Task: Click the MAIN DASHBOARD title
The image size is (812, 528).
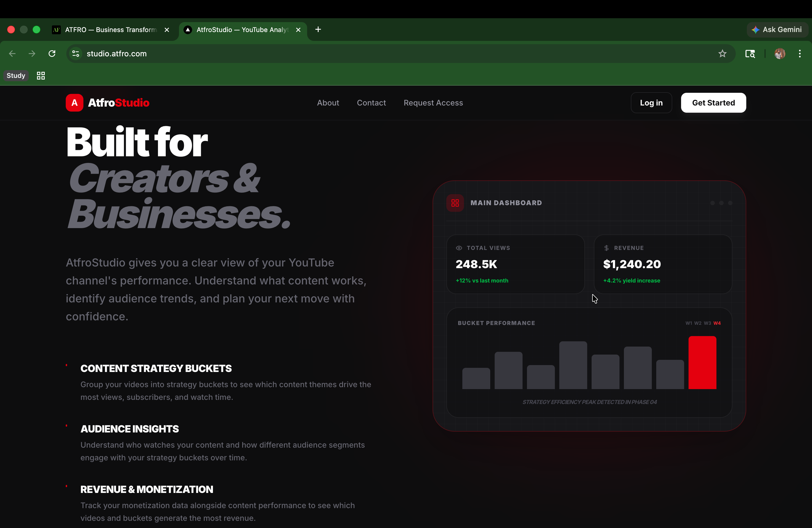Action: point(506,203)
